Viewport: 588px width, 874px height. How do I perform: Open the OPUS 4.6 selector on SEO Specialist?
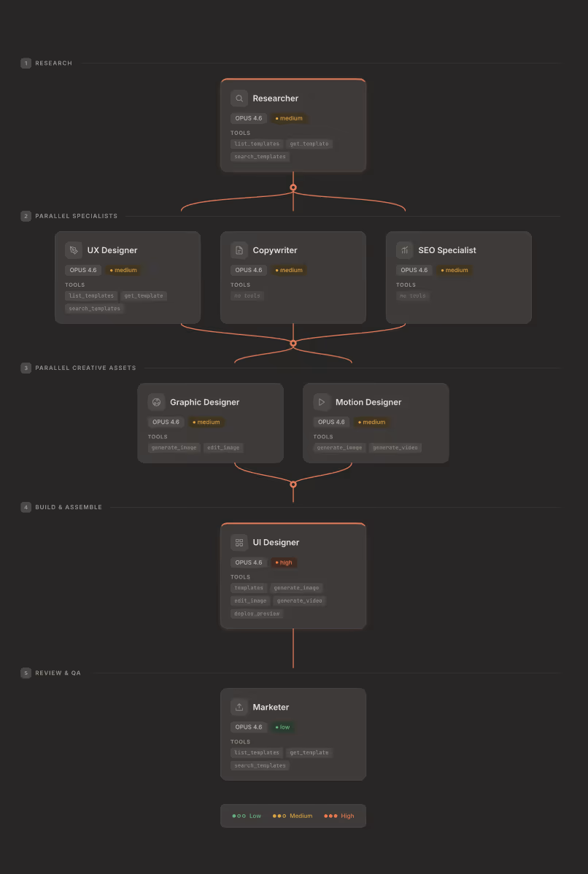coord(414,269)
